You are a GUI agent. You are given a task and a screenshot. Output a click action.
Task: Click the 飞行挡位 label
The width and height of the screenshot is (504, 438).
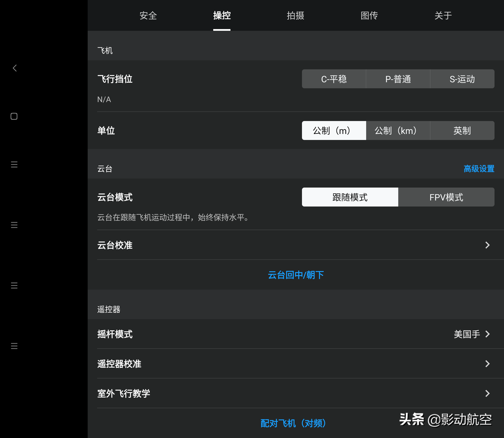coord(115,79)
